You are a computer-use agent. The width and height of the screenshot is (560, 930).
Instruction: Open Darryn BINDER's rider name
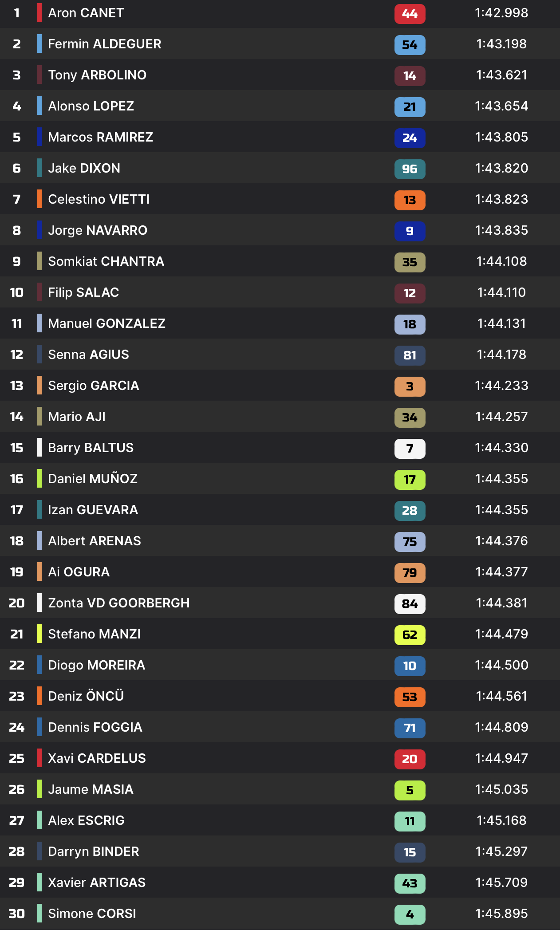(x=94, y=851)
